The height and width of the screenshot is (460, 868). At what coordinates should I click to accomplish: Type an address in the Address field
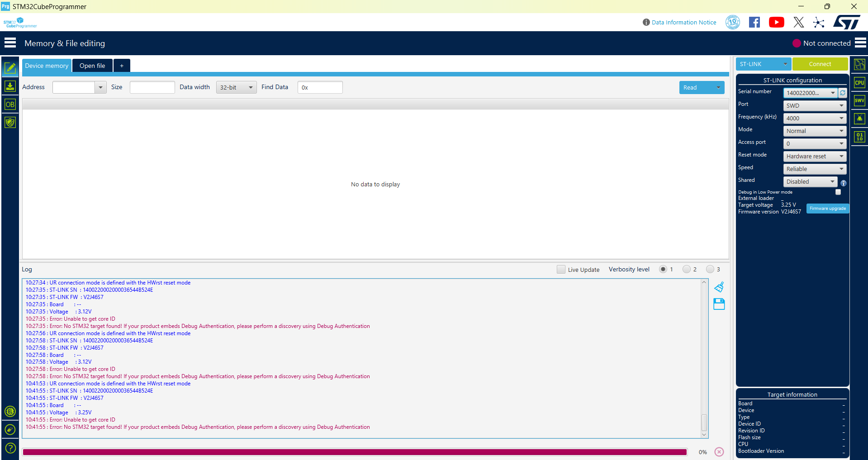click(75, 87)
